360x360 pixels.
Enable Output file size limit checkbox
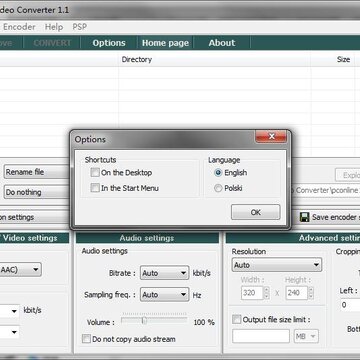[x=236, y=319]
